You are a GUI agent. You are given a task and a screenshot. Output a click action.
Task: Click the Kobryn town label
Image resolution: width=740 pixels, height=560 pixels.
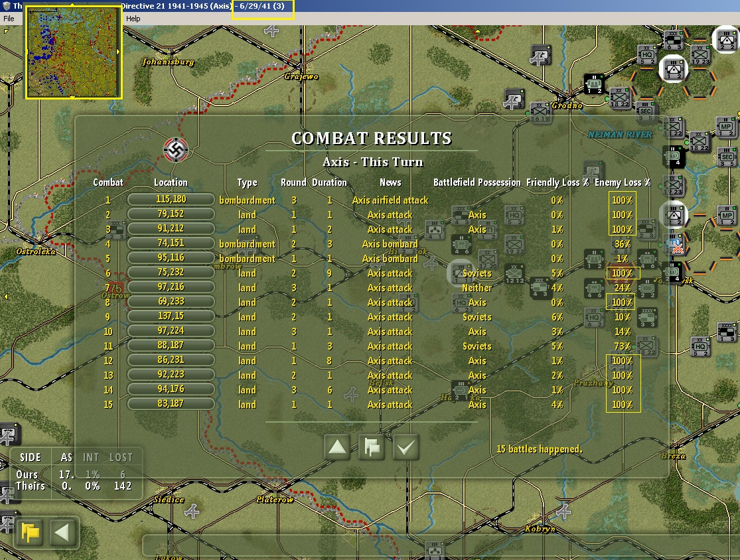(x=540, y=529)
